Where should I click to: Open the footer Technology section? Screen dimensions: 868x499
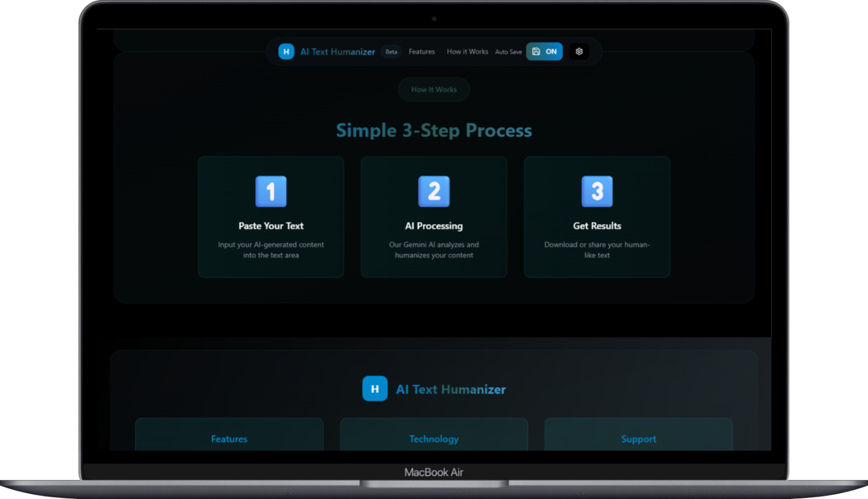pos(434,439)
